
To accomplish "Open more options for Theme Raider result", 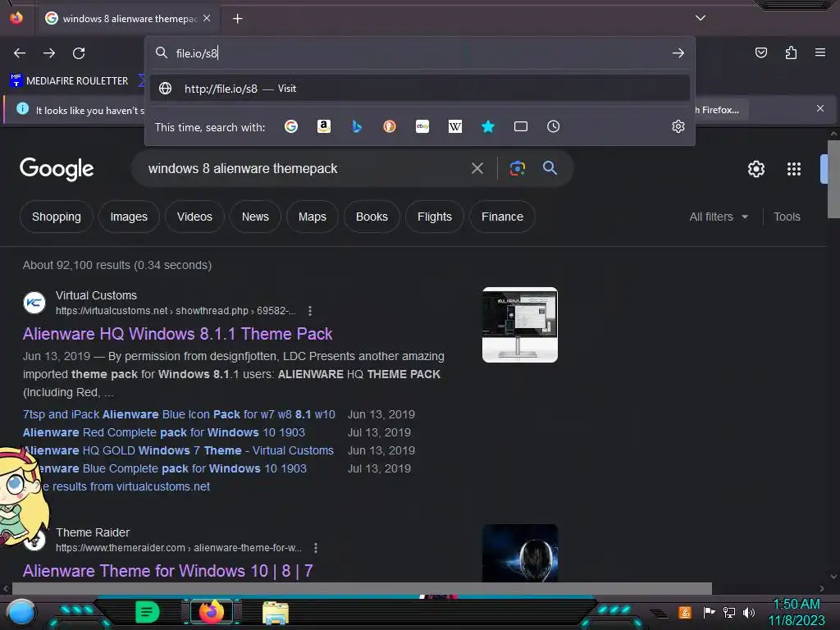I will tap(316, 548).
